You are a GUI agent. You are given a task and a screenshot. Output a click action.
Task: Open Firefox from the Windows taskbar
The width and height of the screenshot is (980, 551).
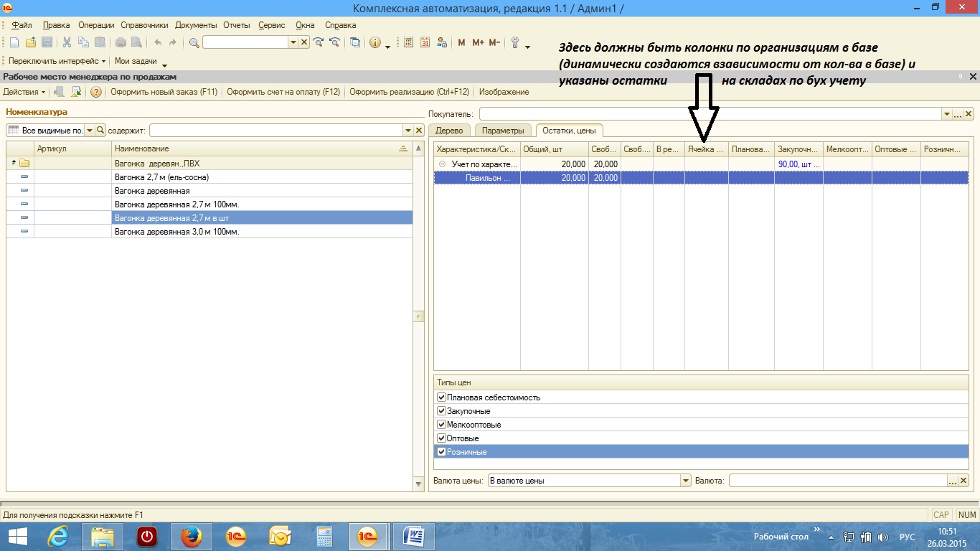click(192, 536)
